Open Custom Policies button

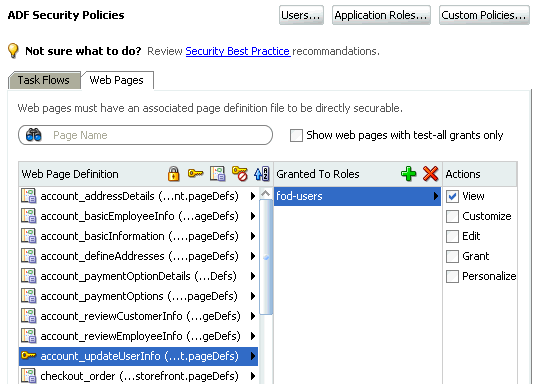(484, 15)
